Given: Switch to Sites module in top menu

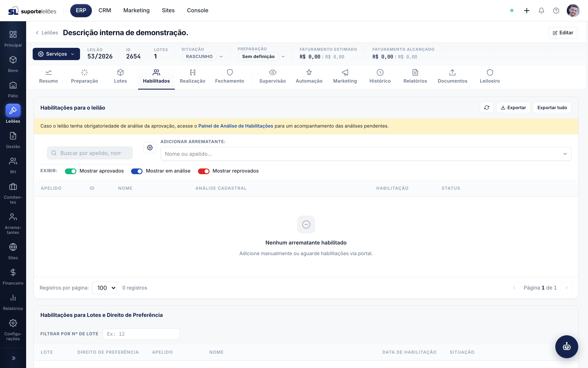Looking at the screenshot, I should 168,10.
